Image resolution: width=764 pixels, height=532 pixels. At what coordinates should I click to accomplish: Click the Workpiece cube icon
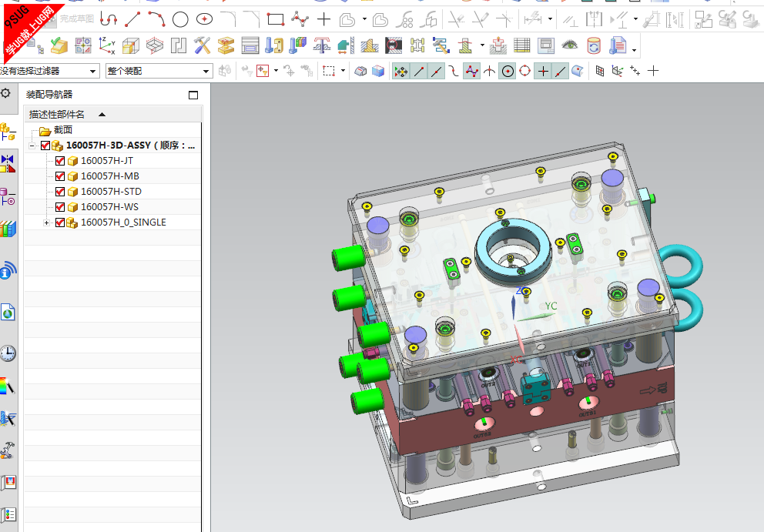click(131, 45)
